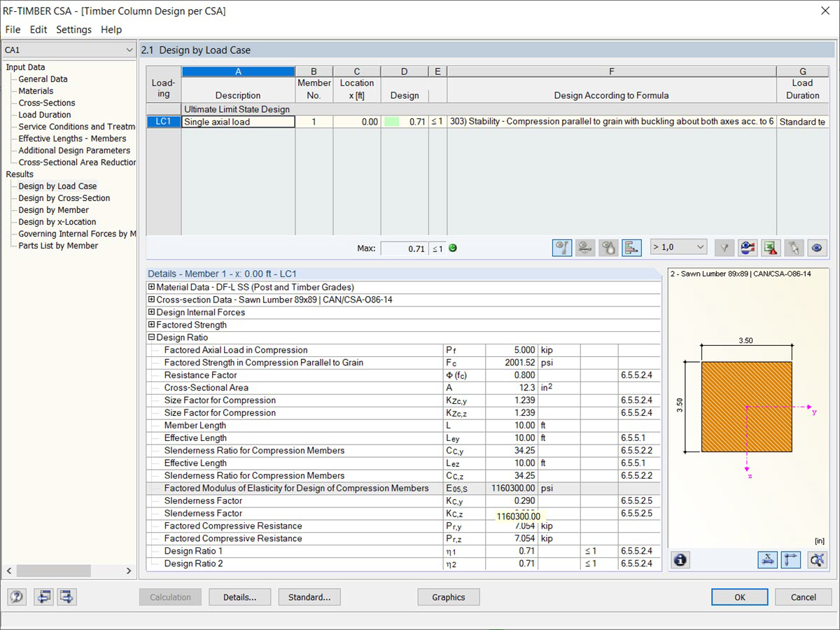
Task: Click the Details... button
Action: [x=239, y=596]
